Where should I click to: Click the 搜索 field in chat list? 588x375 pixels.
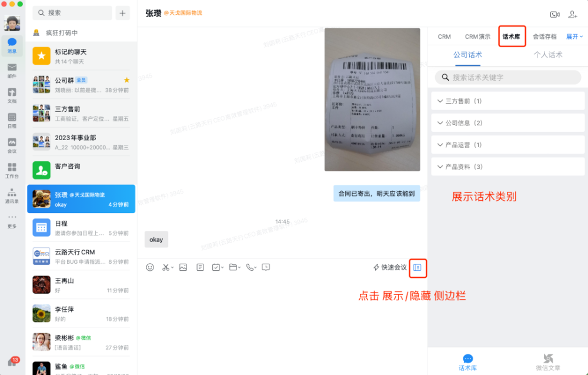[72, 13]
